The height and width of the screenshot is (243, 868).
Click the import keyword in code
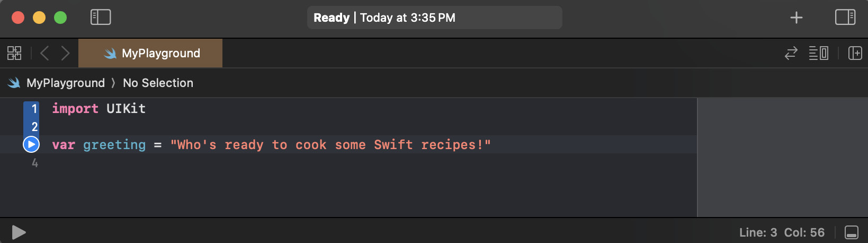(x=75, y=109)
